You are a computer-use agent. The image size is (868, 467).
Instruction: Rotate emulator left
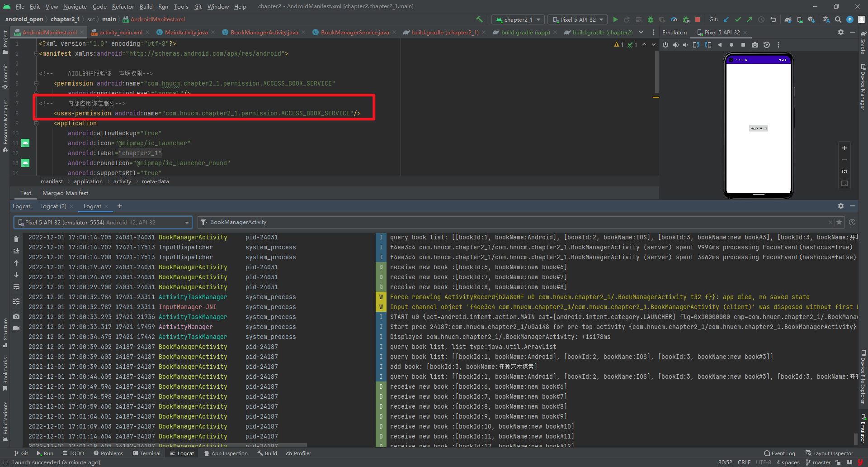tap(696, 45)
